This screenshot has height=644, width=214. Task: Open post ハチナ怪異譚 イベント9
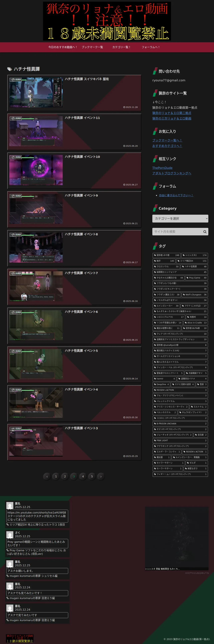pos(74,209)
